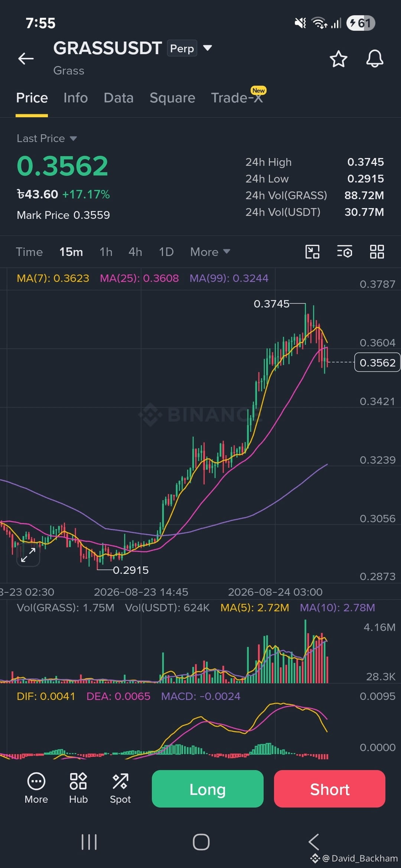Screen dimensions: 401x868
Task: Tap the 24h Vol(USDT) value 30.77M
Action: coord(364,212)
